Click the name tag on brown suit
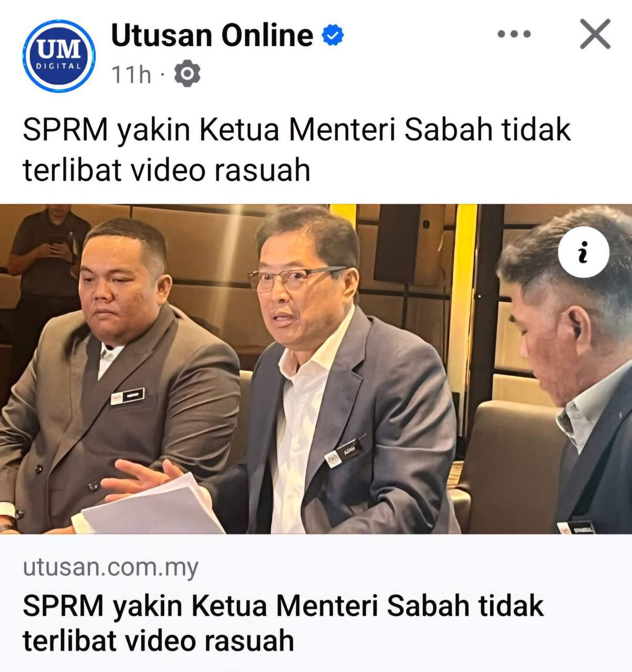 tap(128, 396)
